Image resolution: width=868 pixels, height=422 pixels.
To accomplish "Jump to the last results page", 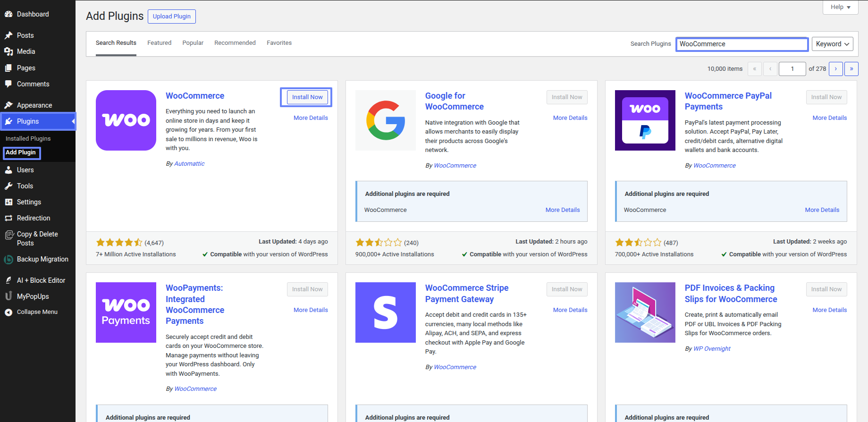I will pyautogui.click(x=851, y=69).
